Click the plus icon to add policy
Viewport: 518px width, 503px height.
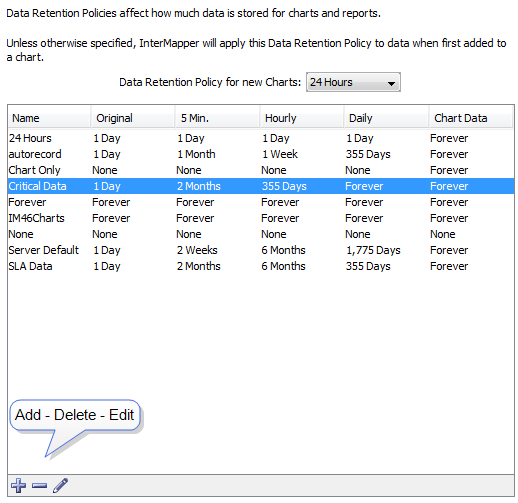pos(18,485)
